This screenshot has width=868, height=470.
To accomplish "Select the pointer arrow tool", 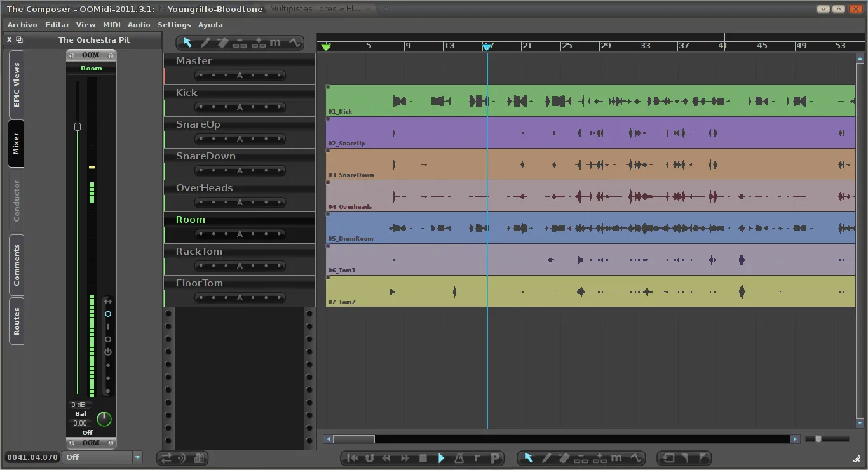I will pos(187,42).
